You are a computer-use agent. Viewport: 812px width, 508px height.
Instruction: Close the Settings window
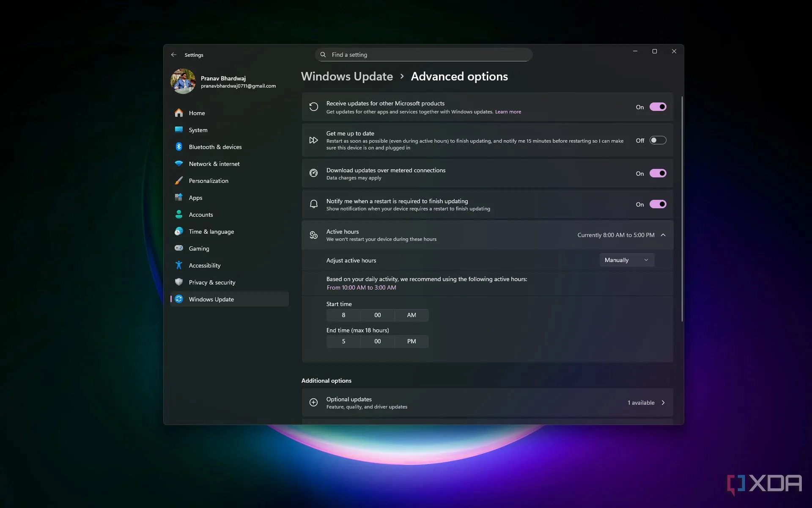tap(674, 51)
